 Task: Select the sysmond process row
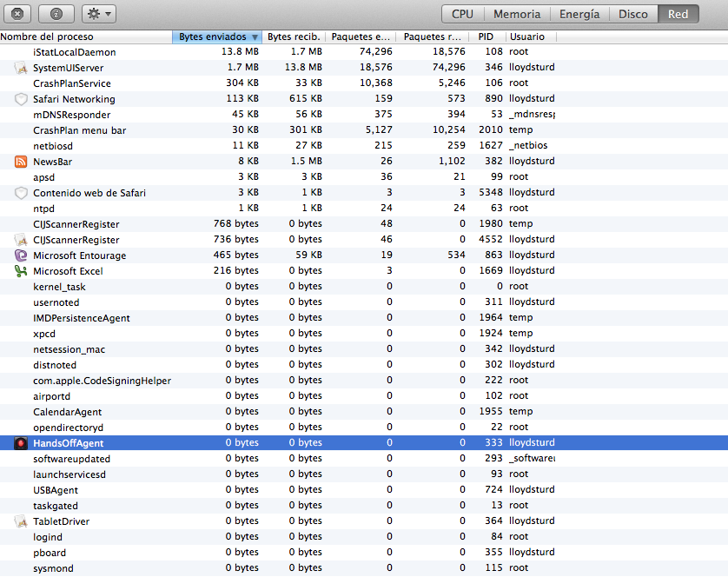coord(364,568)
